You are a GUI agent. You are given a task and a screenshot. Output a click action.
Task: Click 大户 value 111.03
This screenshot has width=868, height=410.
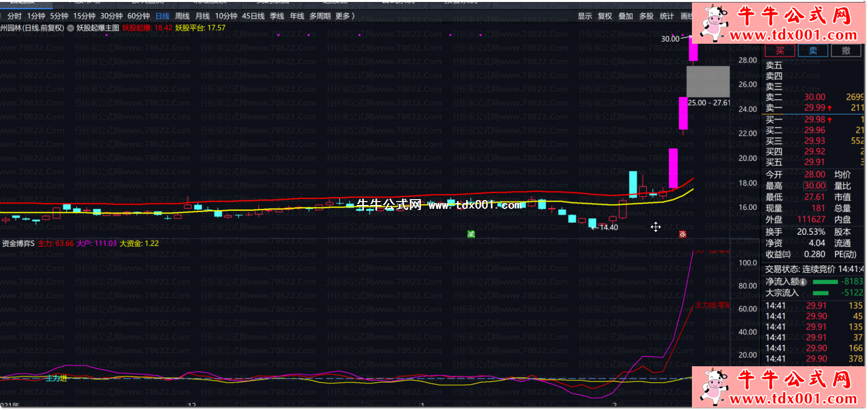click(x=105, y=243)
